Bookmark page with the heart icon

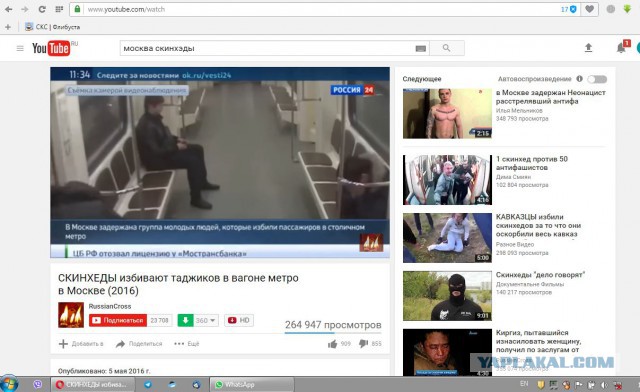click(x=589, y=9)
